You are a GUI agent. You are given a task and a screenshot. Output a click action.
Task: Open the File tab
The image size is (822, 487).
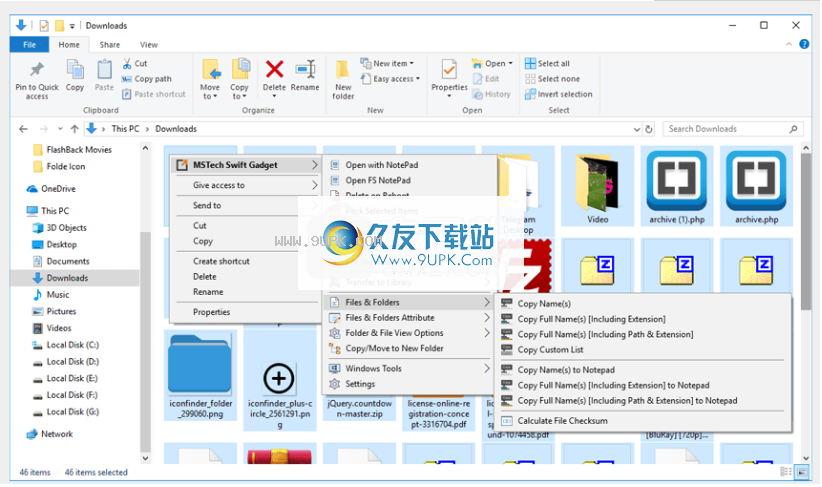(x=29, y=45)
